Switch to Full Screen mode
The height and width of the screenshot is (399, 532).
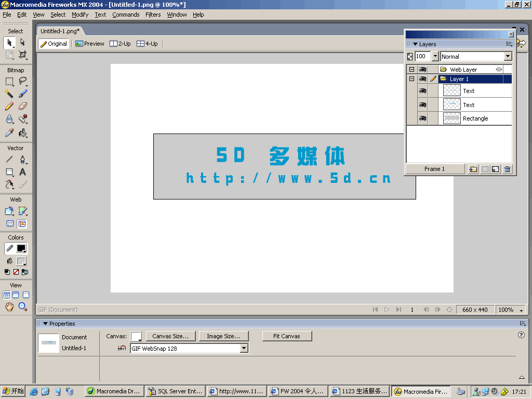(x=26, y=295)
